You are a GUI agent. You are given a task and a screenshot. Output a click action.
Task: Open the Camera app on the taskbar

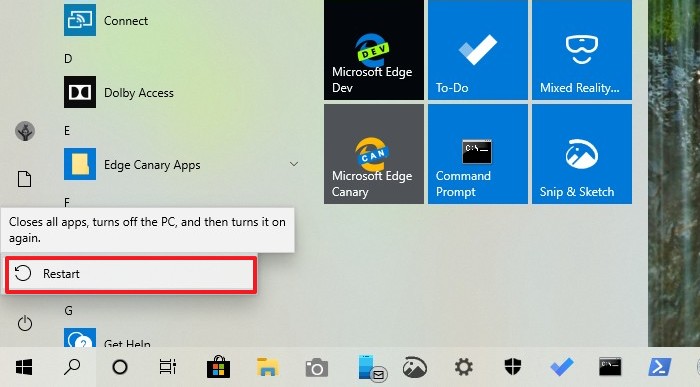click(317, 367)
